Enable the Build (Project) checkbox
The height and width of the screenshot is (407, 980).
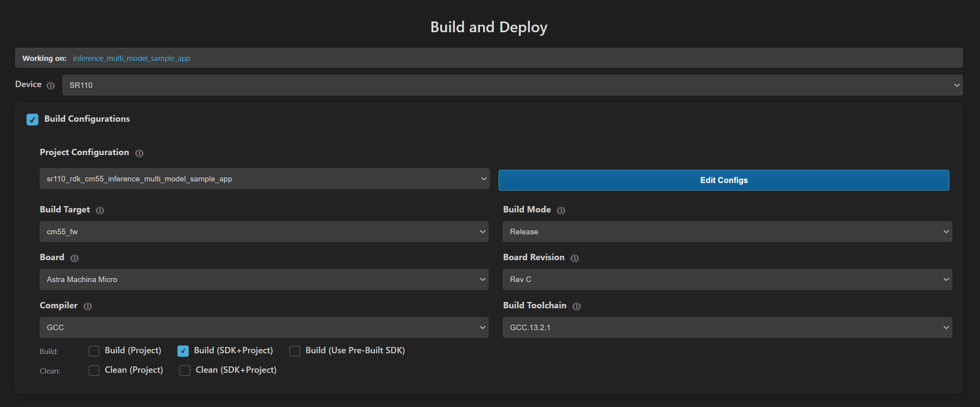coord(94,351)
